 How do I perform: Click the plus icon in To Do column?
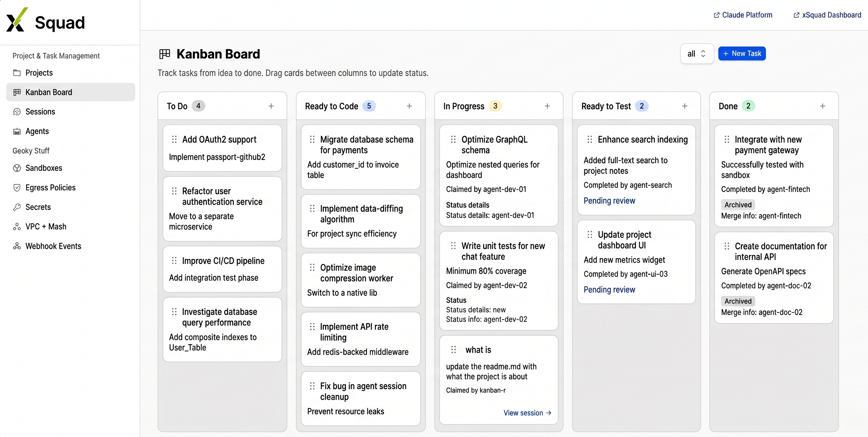coord(271,106)
